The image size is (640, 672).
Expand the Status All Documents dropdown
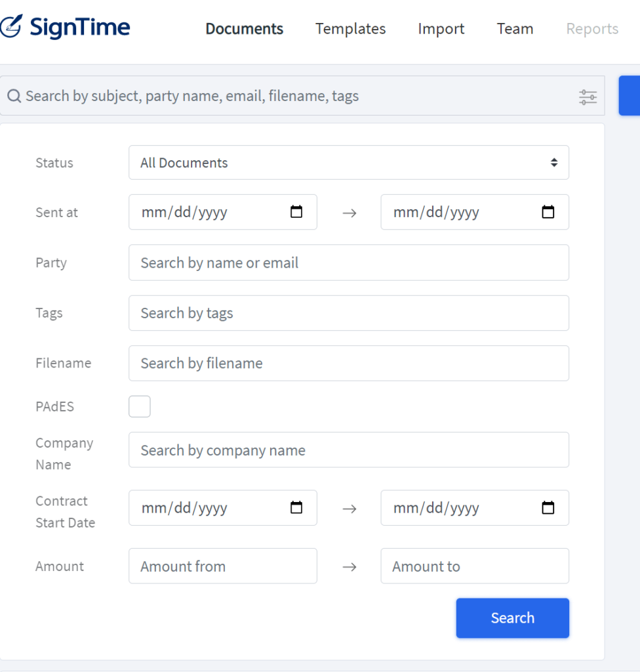click(x=349, y=163)
